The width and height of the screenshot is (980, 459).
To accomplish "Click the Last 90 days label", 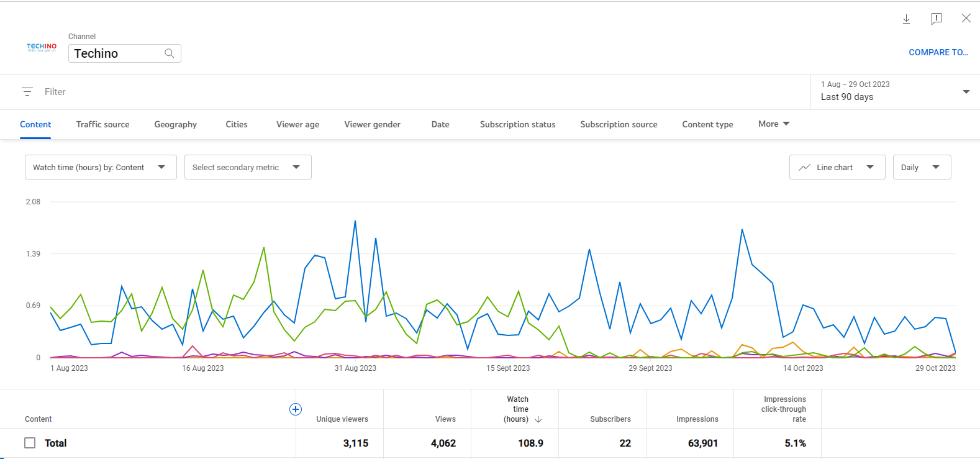I will [x=847, y=97].
